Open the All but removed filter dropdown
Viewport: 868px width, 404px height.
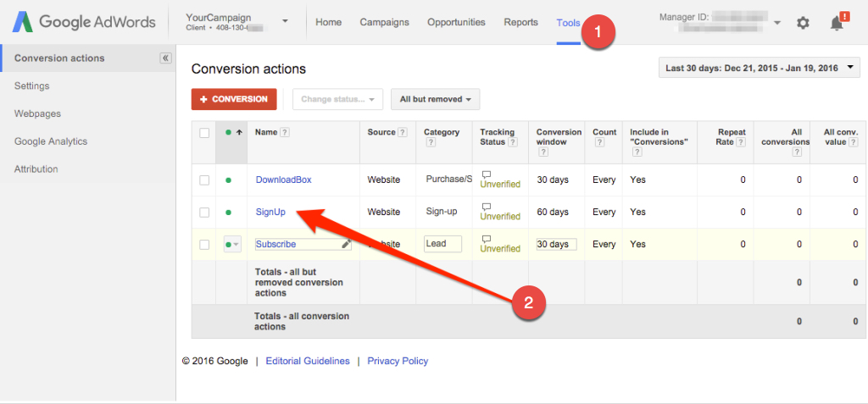tap(435, 99)
